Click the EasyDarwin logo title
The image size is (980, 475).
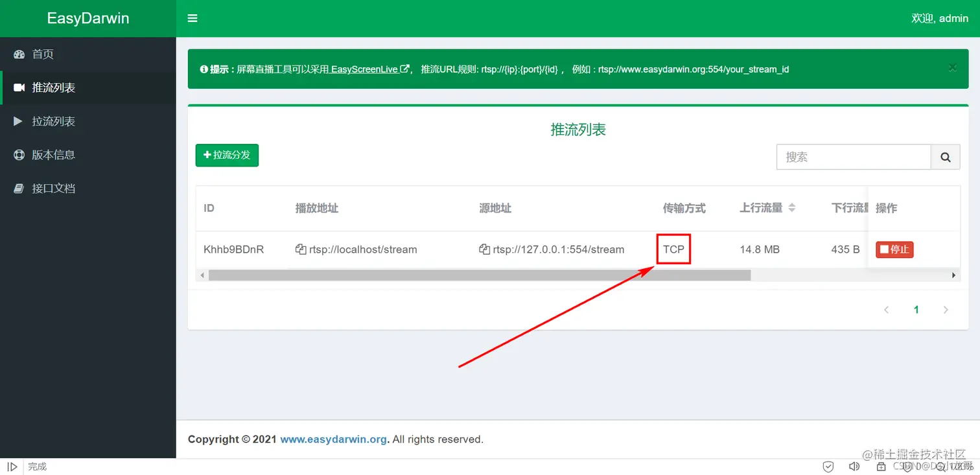pyautogui.click(x=88, y=18)
